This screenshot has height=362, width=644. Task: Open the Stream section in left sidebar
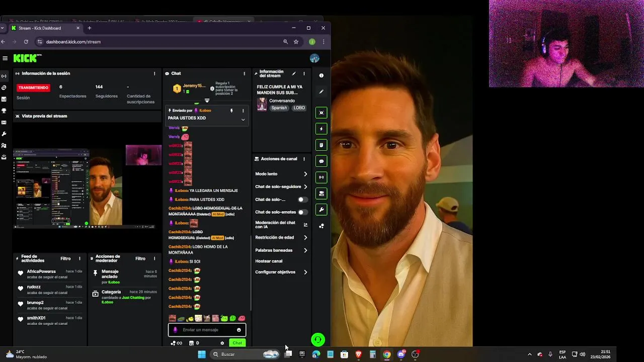click(4, 76)
